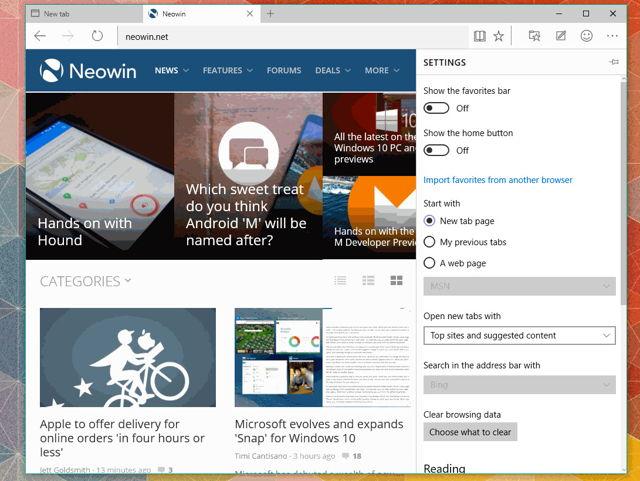Expand the MORE menu
The image size is (640, 481).
pos(382,70)
